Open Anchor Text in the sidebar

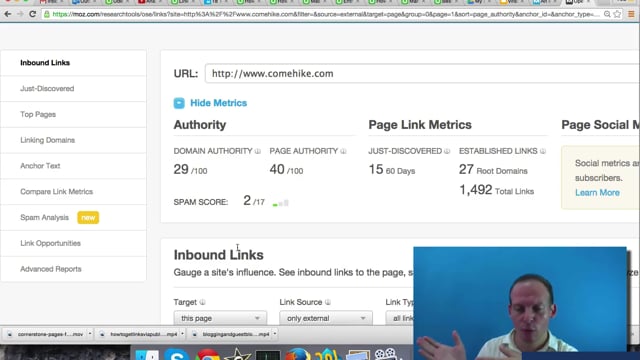coord(73,166)
